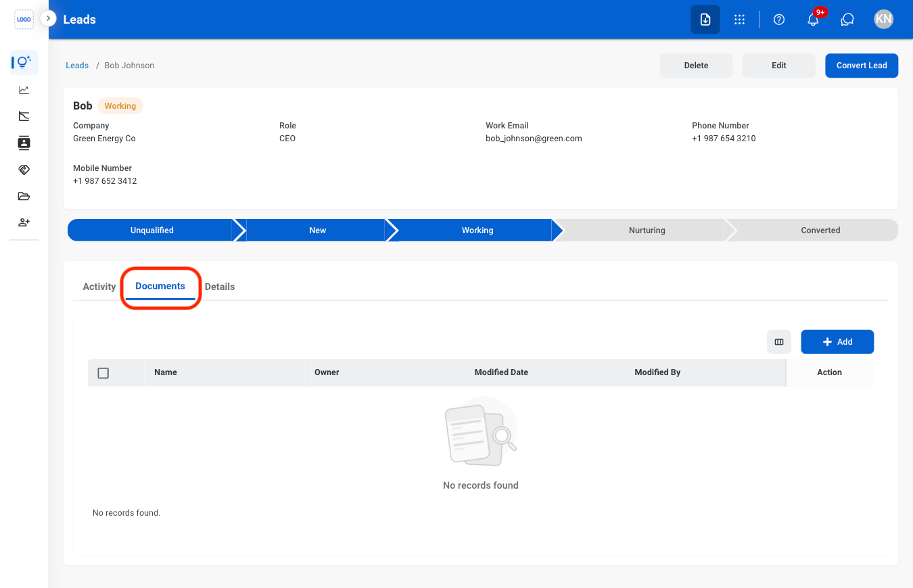Select the Unqualified stage in pipeline
913x588 pixels.
151,230
